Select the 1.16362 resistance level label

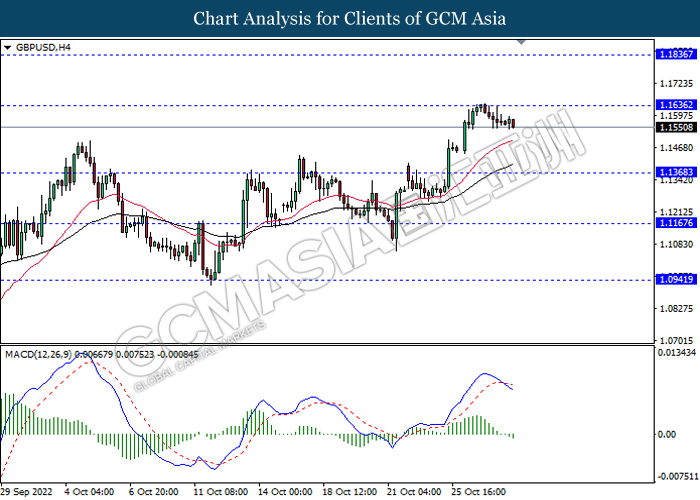point(676,105)
